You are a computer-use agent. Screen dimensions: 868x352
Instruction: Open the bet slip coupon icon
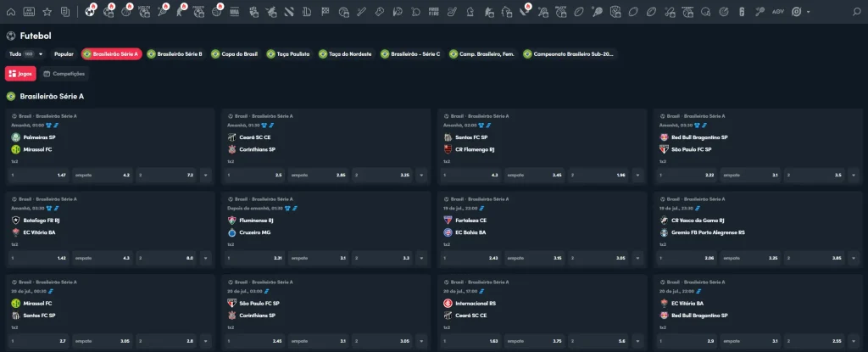(65, 12)
